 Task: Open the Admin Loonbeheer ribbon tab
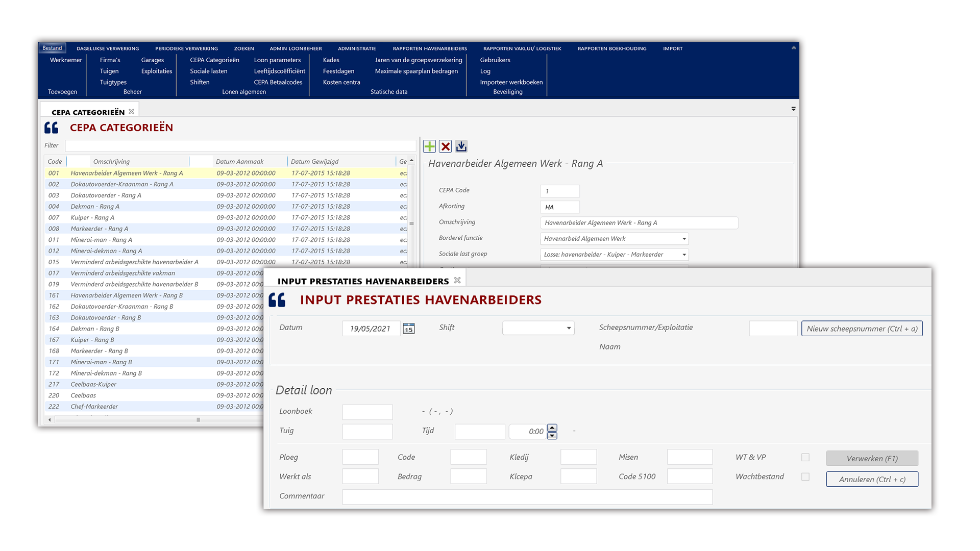pos(296,48)
